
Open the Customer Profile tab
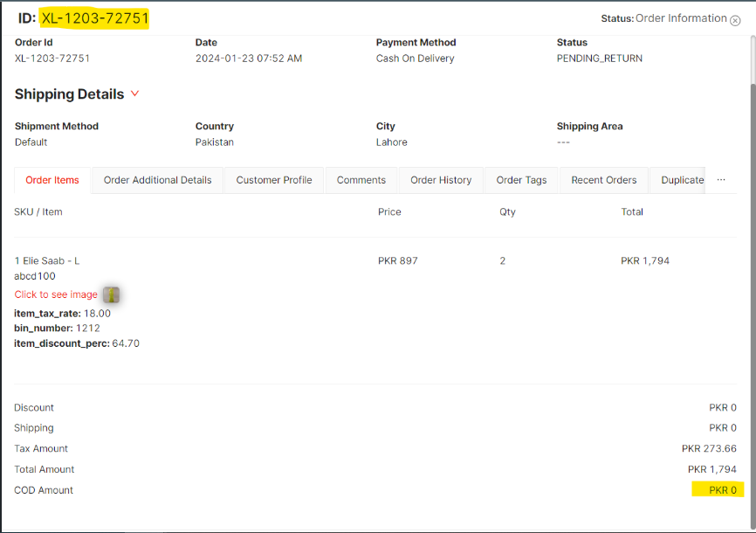tap(274, 180)
